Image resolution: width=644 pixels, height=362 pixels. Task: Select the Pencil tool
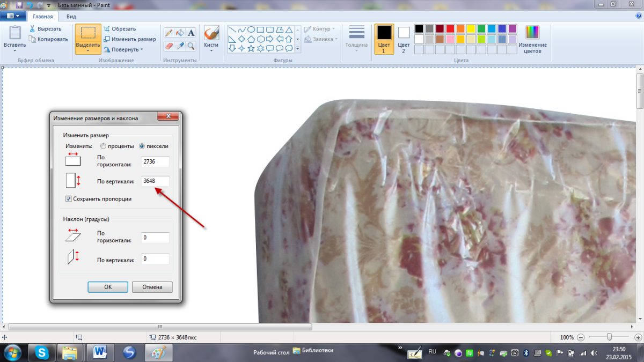click(x=169, y=33)
